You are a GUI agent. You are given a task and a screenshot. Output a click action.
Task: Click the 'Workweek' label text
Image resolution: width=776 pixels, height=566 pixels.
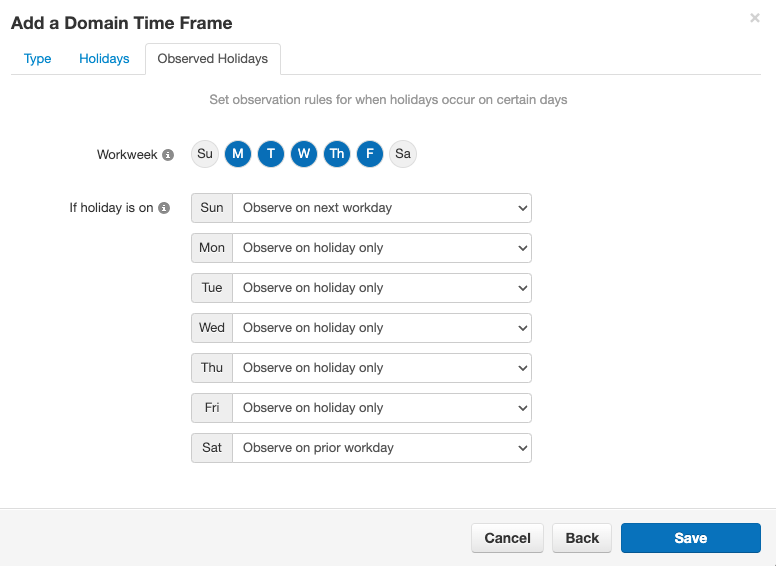click(127, 155)
